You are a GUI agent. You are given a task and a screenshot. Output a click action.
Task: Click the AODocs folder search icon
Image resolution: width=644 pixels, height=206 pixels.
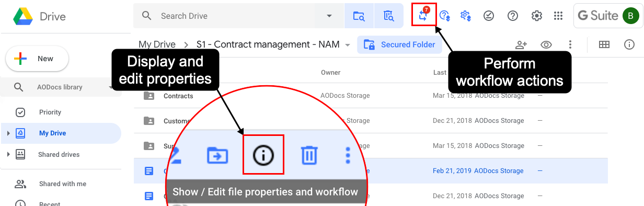coord(359,16)
